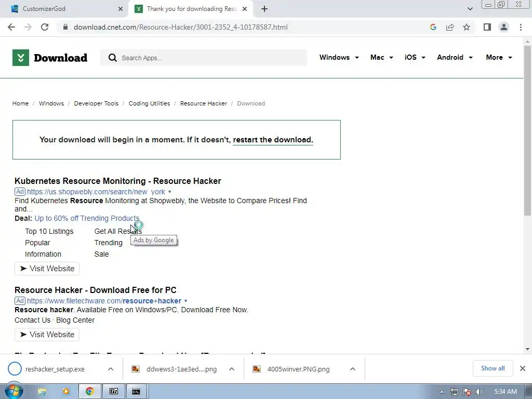532x399 pixels.
Task: Click the green Download logo icon
Action: pyautogui.click(x=21, y=58)
